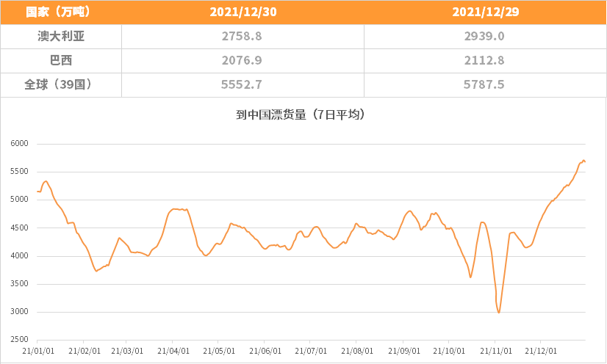This screenshot has width=607, height=364.
Task: Click x-axis date 21/06/01
Action: 265,351
